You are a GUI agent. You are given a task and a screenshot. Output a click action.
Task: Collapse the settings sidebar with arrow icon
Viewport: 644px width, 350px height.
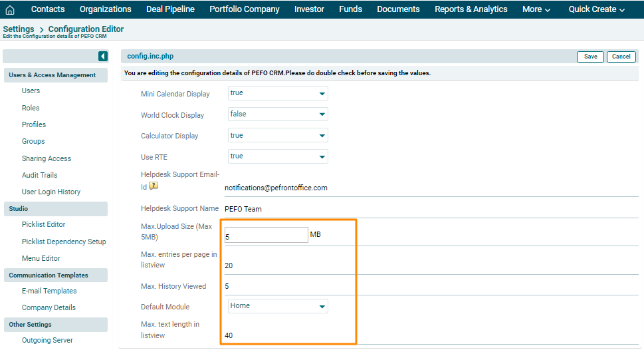tap(103, 57)
